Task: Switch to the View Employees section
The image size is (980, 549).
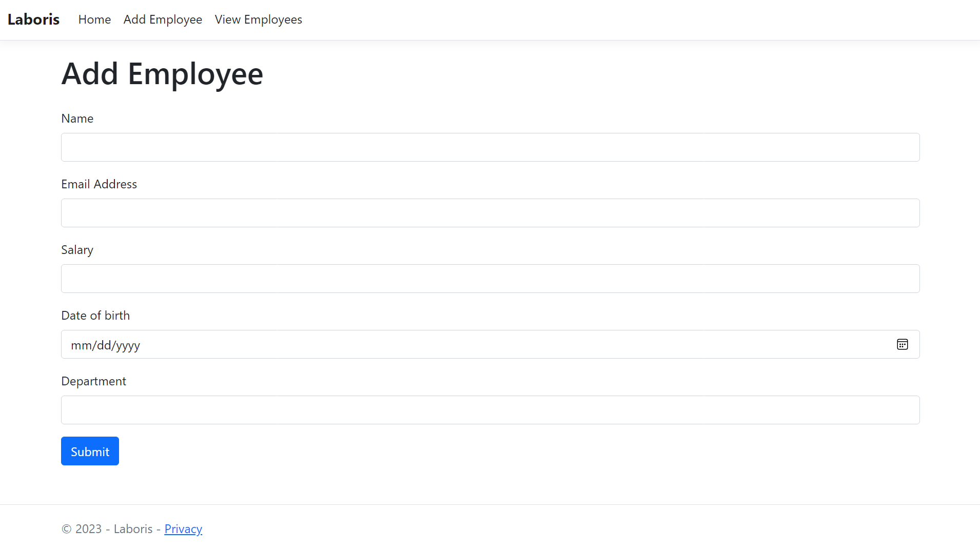Action: pyautogui.click(x=258, y=19)
